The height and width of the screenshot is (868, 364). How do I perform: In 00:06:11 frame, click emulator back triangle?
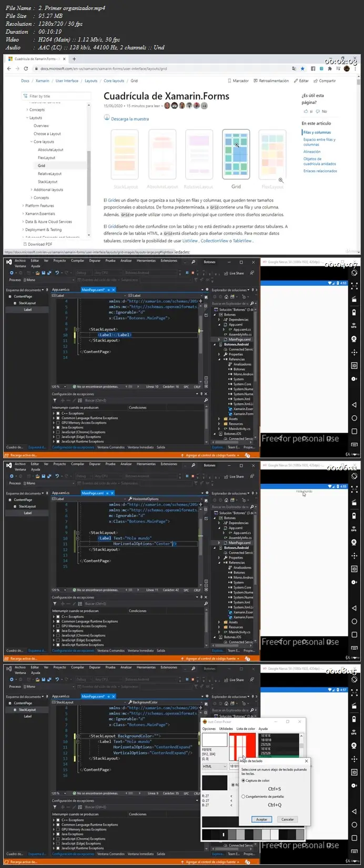(x=354, y=608)
